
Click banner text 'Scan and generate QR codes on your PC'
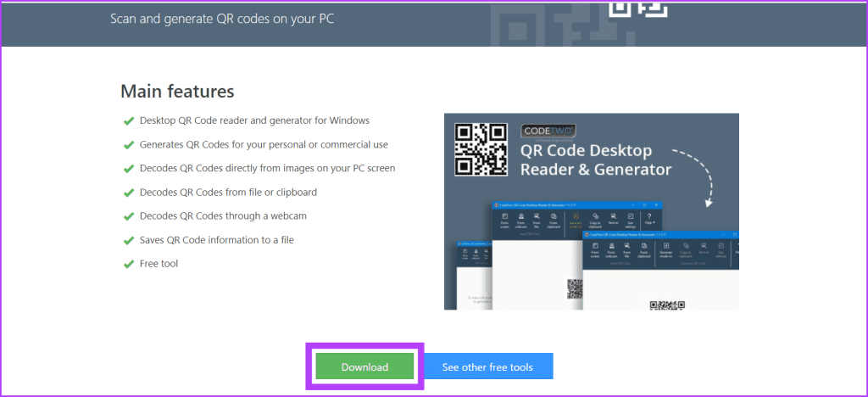[x=222, y=19]
